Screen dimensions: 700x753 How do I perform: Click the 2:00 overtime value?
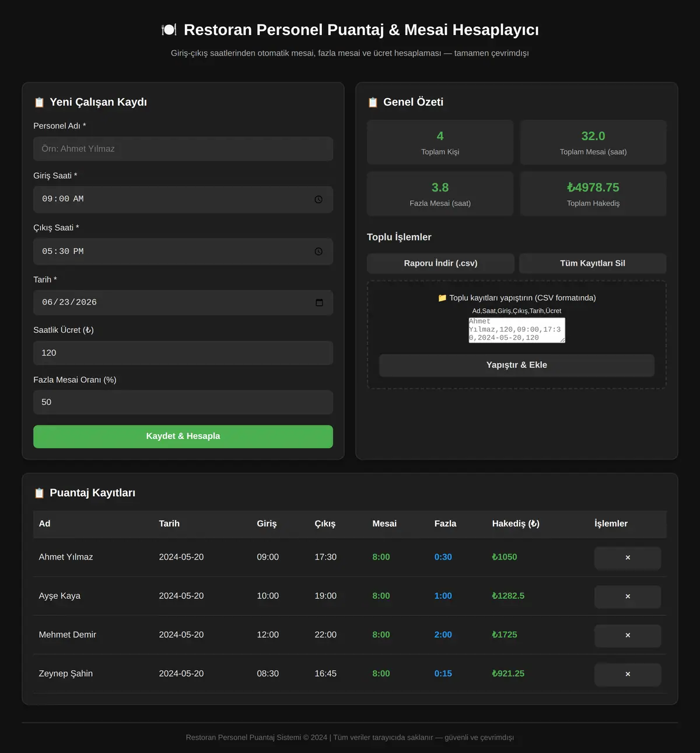point(443,635)
